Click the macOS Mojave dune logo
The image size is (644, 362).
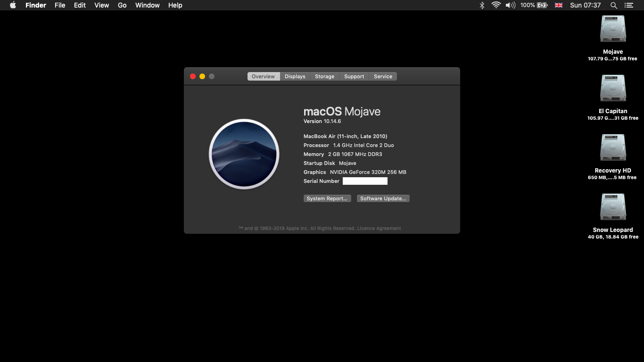[244, 154]
